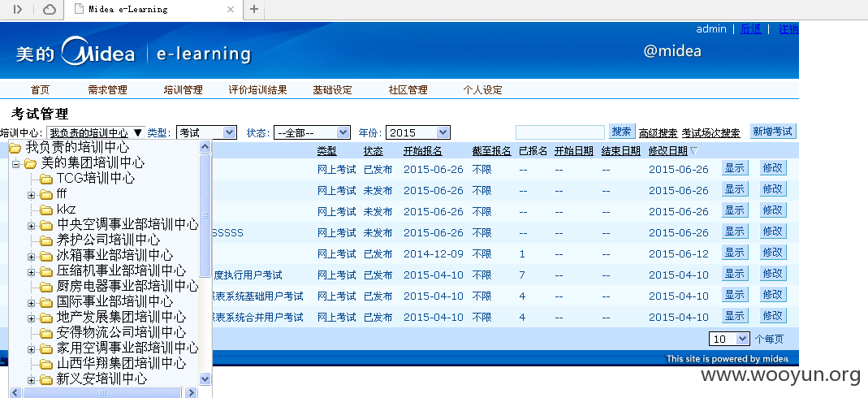The height and width of the screenshot is (398, 868).
Task: Expand the 压缩机事业部培训中心 node
Action: 31,272
